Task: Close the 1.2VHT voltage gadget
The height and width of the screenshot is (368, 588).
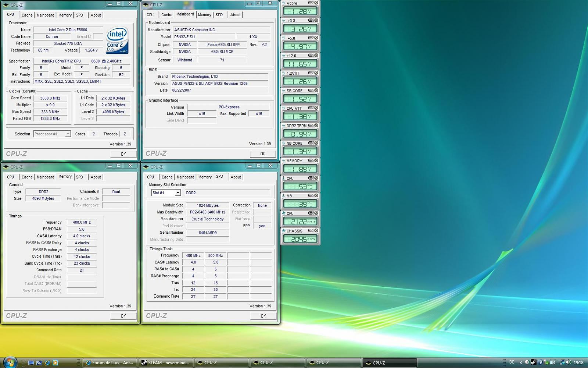Action: (x=316, y=73)
